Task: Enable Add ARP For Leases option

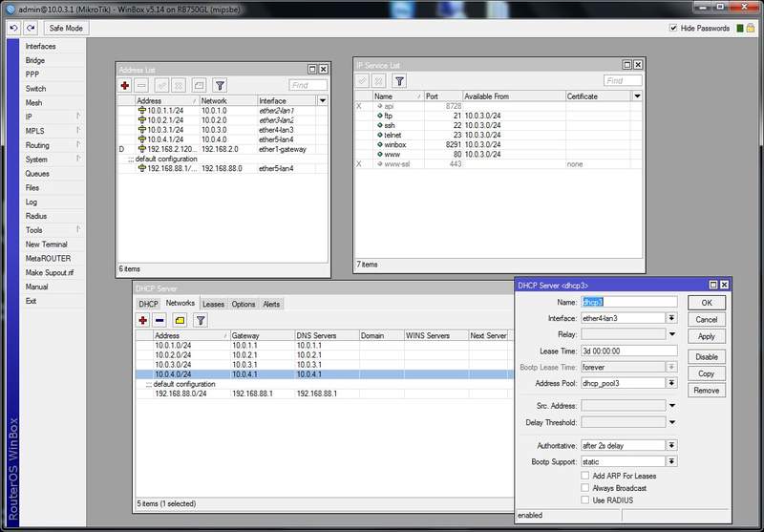Action: [x=585, y=476]
